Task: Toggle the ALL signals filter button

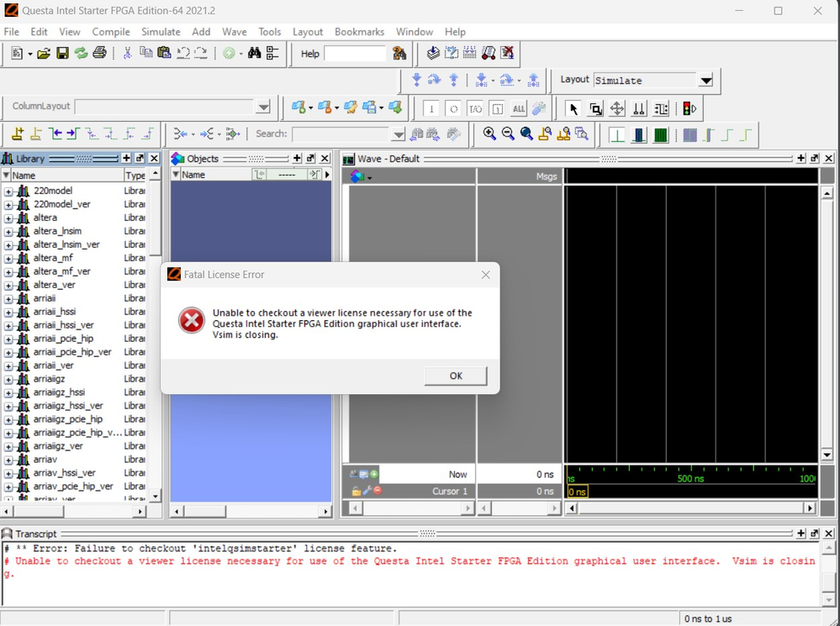Action: pos(519,108)
